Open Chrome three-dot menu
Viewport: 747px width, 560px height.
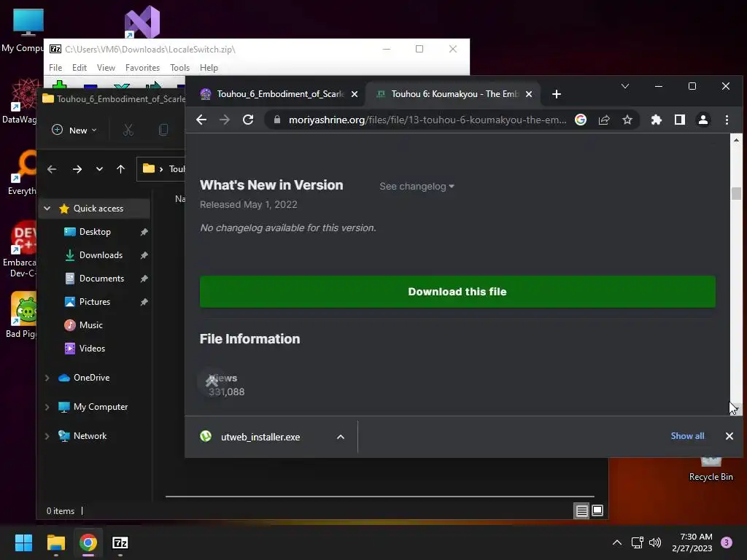(x=727, y=120)
